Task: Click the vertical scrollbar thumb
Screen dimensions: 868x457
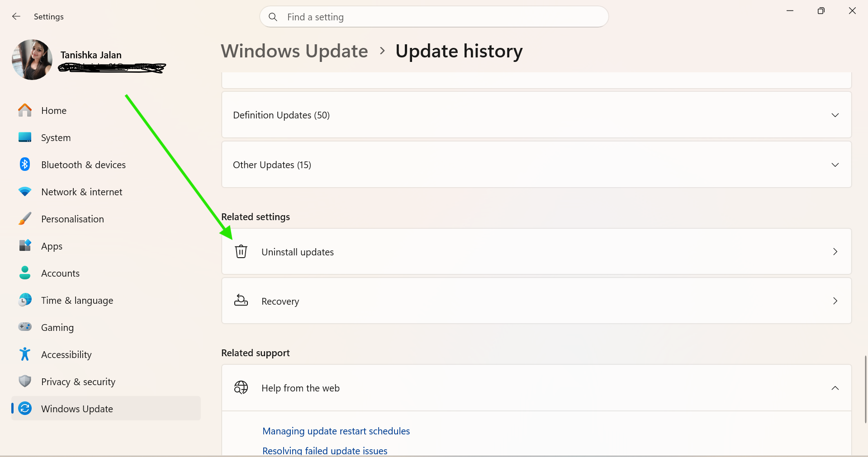Action: (x=866, y=389)
